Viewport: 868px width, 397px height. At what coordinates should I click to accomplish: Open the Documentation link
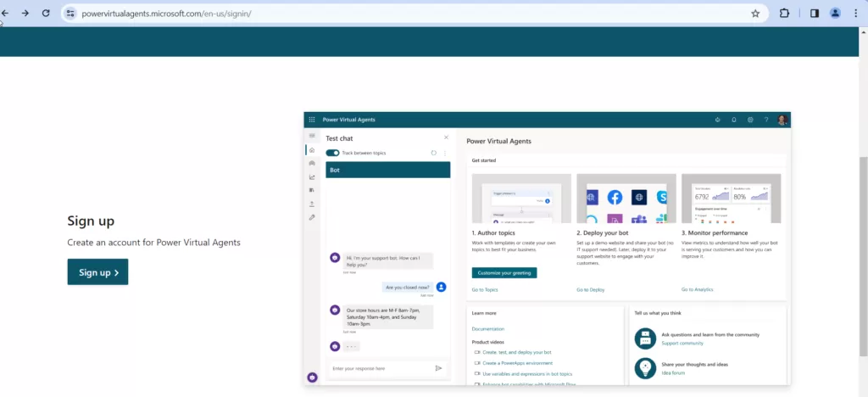coord(487,328)
